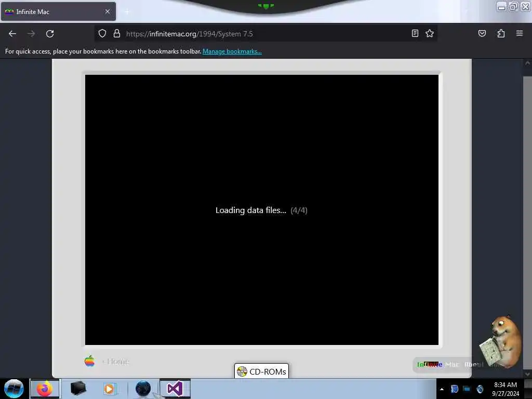Click scrollbar down arrow on page
Viewport: 532px width, 399px height.
(527, 374)
